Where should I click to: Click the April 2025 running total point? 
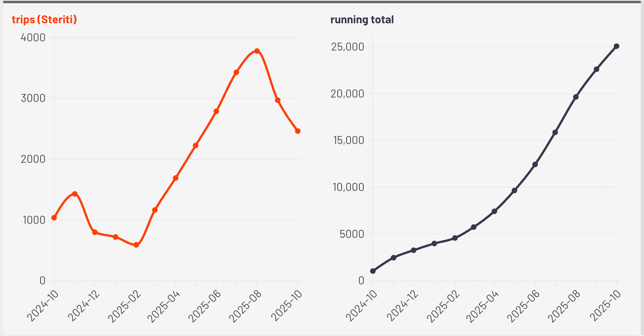[494, 211]
